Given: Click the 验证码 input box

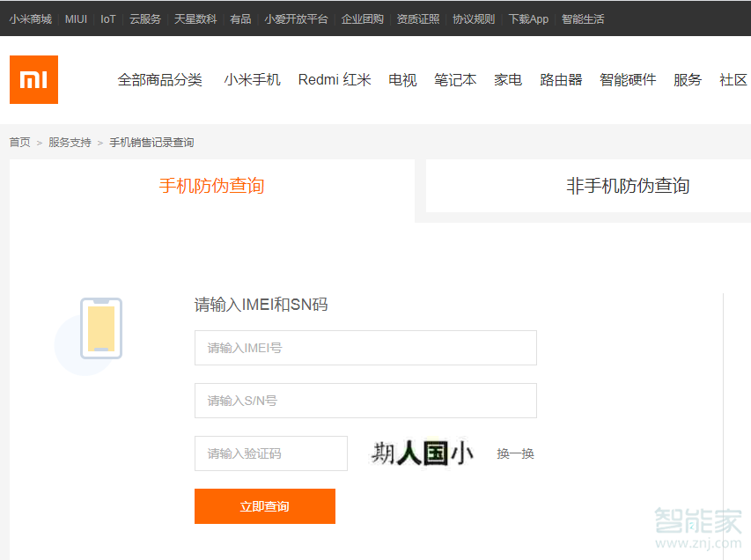Looking at the screenshot, I should [x=270, y=453].
